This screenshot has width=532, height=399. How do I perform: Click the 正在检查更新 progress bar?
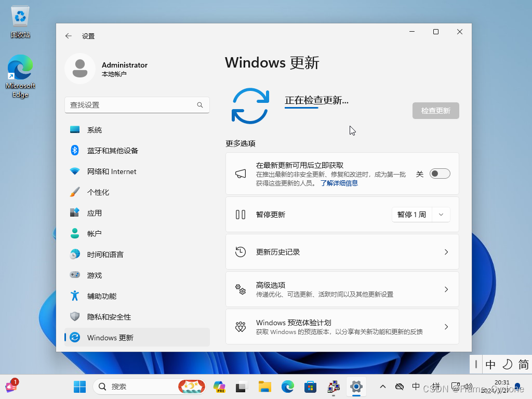301,108
